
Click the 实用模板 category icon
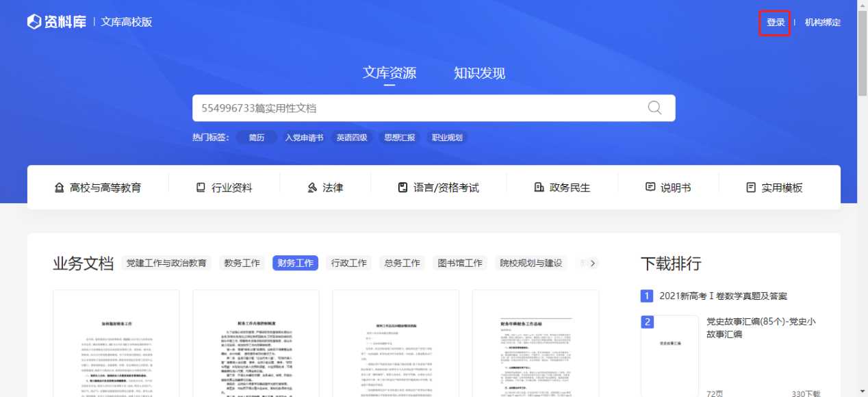coord(751,188)
